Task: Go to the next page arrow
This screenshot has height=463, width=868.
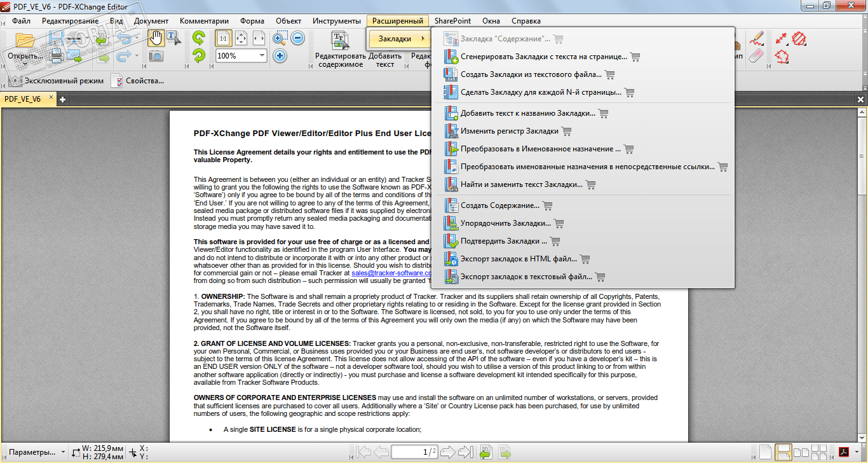Action: coord(448,452)
